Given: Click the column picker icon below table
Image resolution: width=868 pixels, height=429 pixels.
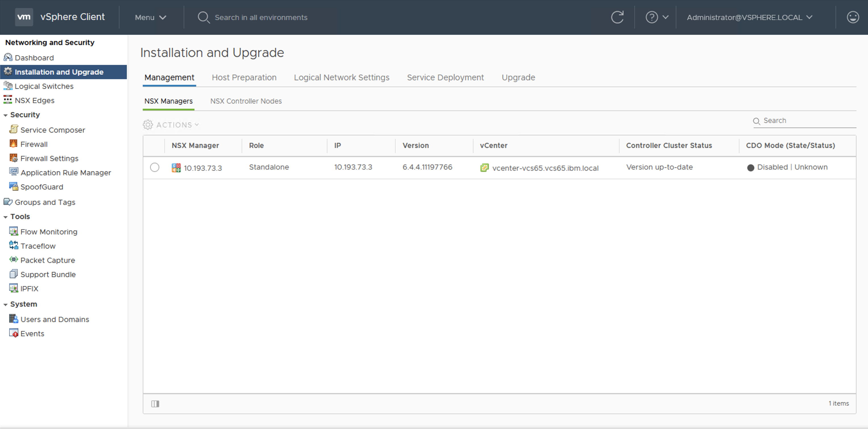Looking at the screenshot, I should [x=155, y=403].
